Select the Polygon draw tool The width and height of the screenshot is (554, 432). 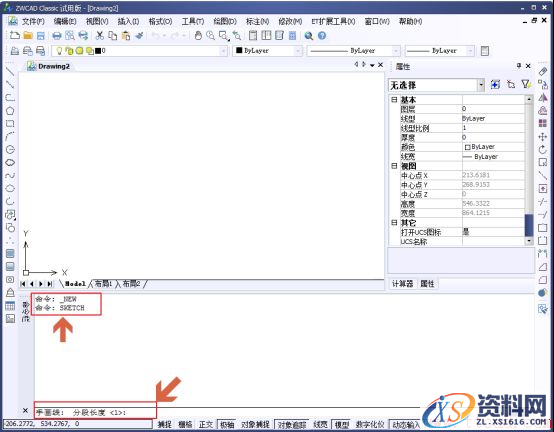(x=10, y=111)
